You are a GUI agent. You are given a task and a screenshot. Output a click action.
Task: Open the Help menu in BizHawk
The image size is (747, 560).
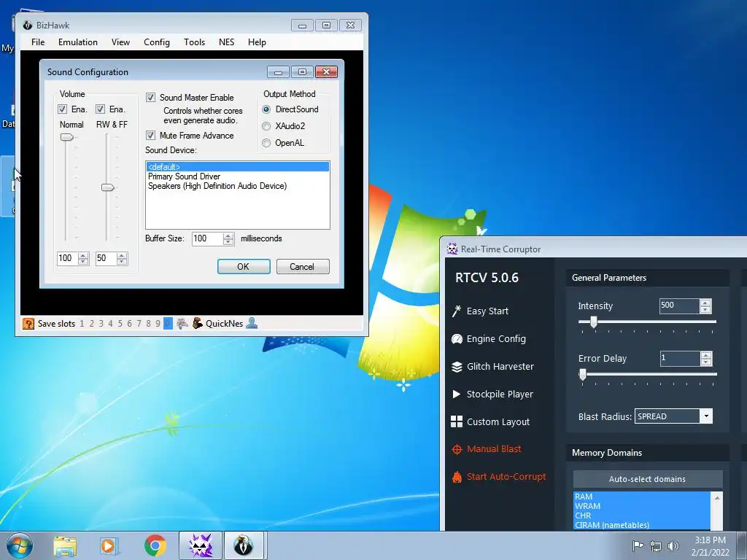coord(257,42)
